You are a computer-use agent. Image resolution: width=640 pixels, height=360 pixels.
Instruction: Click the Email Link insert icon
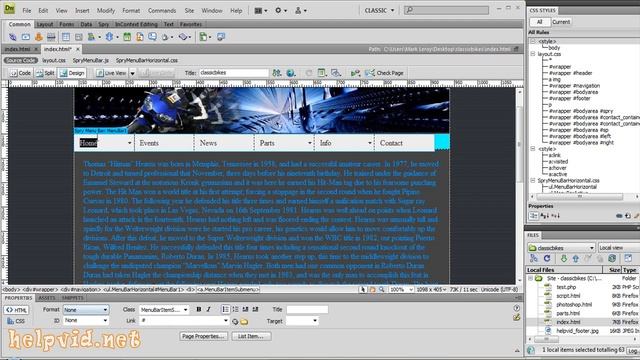(x=26, y=37)
